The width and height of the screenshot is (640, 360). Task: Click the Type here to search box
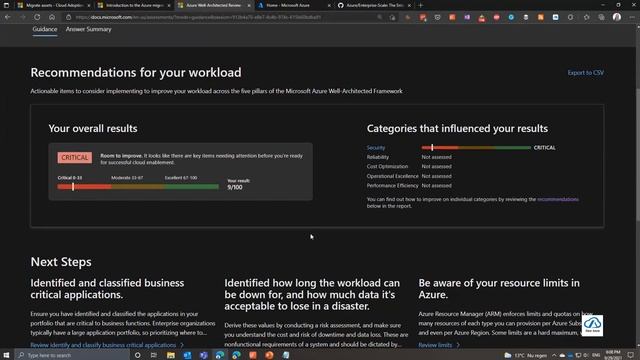[73, 355]
